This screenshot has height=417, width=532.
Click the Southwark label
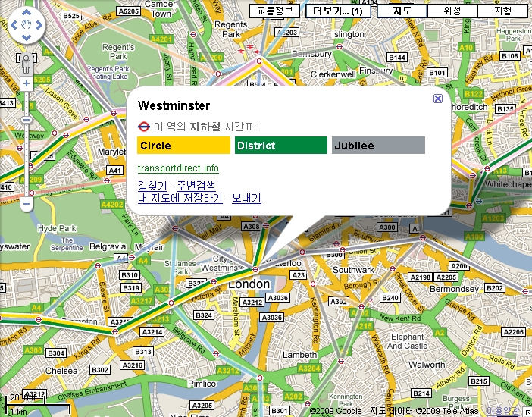tap(353, 270)
